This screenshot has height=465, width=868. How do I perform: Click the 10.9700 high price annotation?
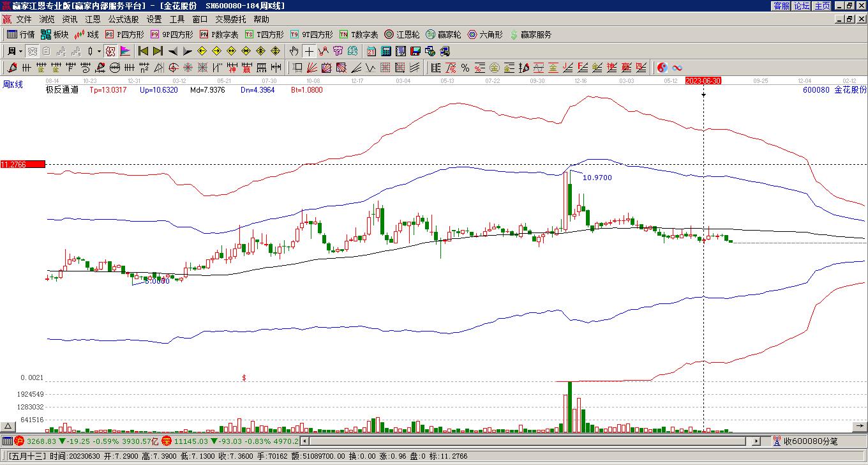click(597, 178)
